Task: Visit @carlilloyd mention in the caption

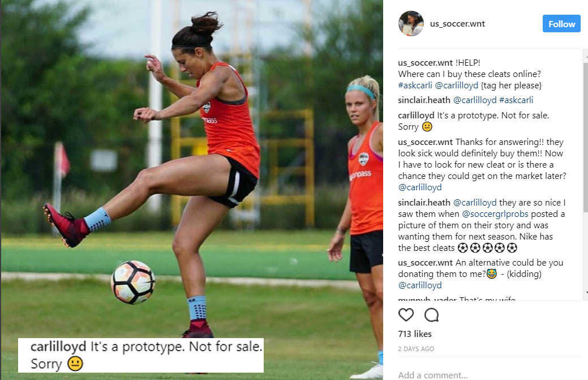Action: pyautogui.click(x=456, y=85)
